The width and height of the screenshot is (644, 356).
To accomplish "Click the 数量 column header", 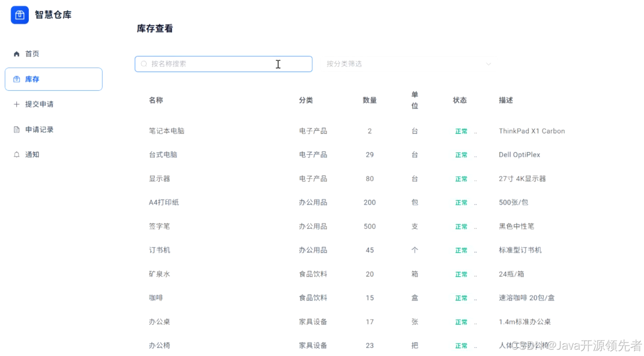I will click(x=370, y=100).
